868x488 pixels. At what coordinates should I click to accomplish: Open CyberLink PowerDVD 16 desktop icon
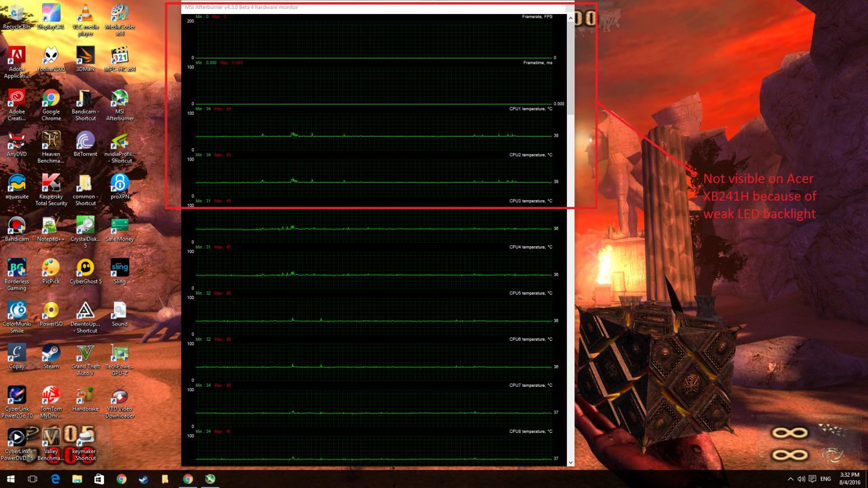coord(17,444)
